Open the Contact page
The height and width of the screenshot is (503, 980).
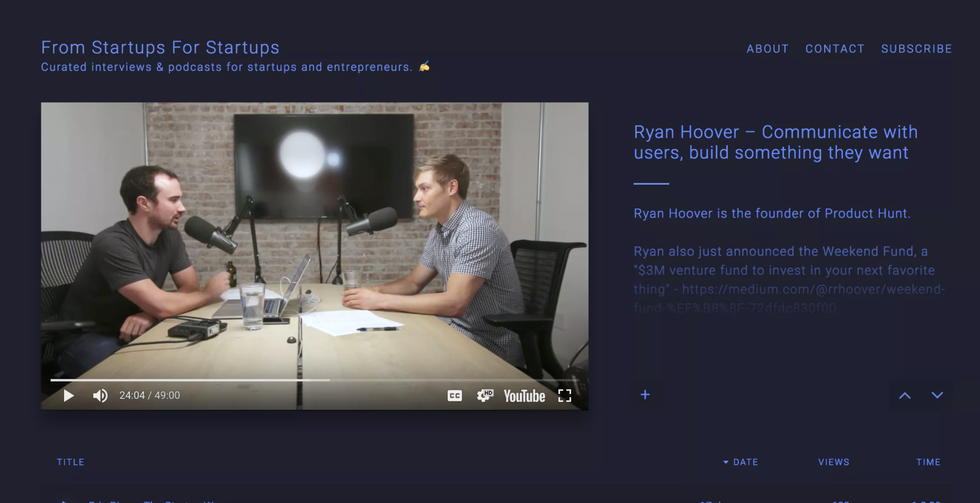pyautogui.click(x=835, y=49)
